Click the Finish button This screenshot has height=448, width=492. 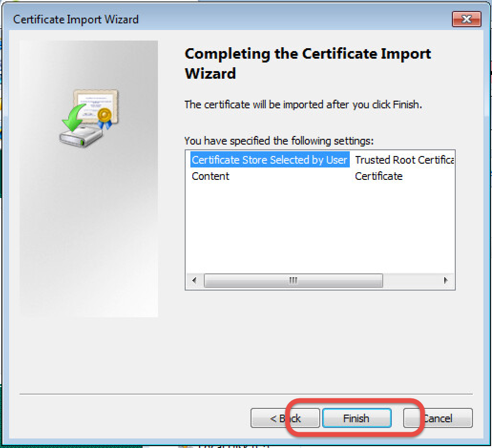[x=356, y=418]
